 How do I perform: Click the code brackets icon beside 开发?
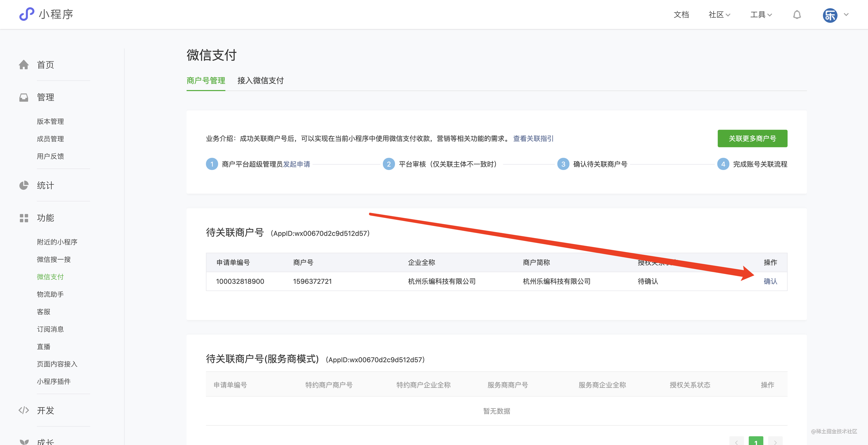tap(24, 410)
